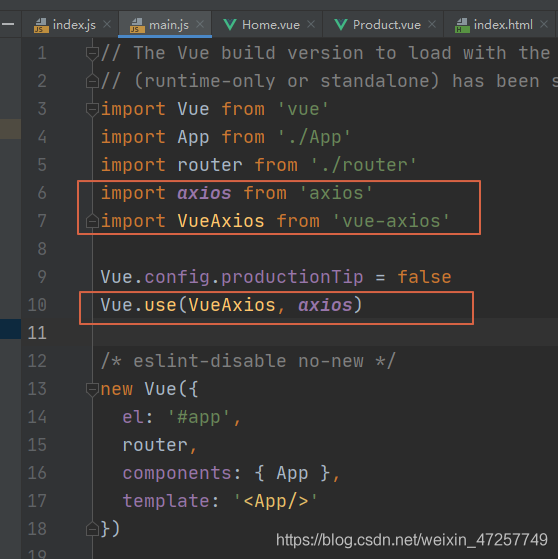Click line number 11 in the gutter
Image resolution: width=558 pixels, height=559 pixels.
click(37, 333)
